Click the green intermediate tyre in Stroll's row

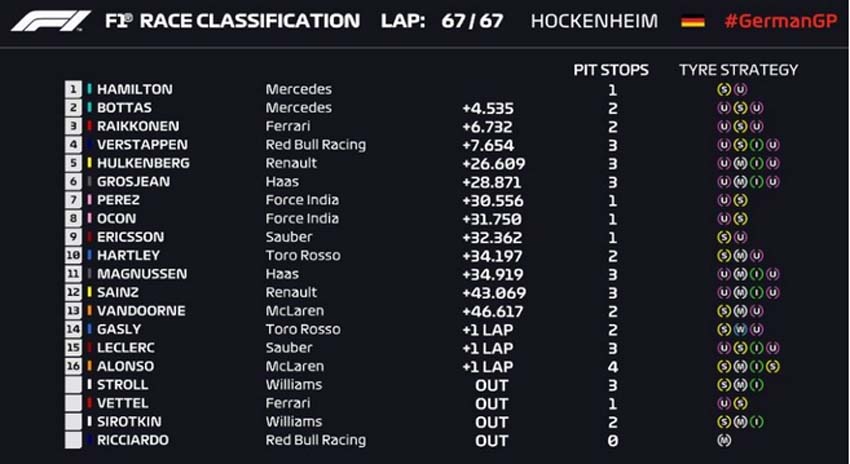pos(756,385)
